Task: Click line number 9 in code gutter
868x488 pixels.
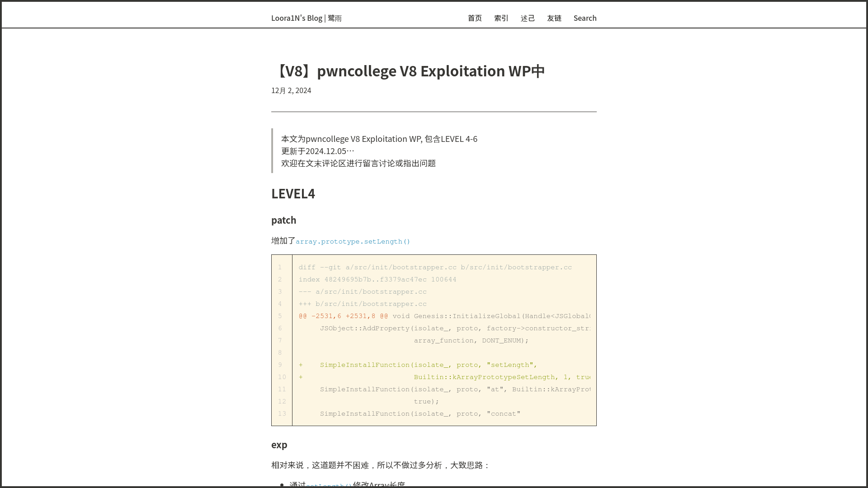Action: point(280,365)
